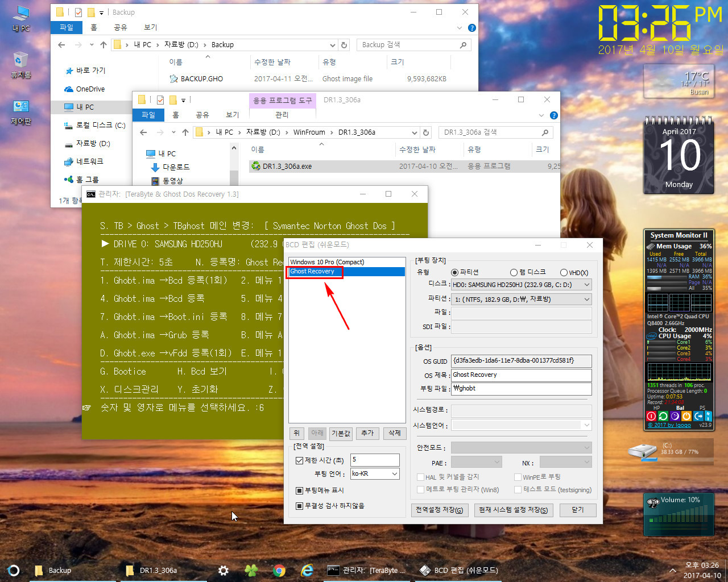Launch Internet Explorer from the taskbar

click(x=307, y=570)
